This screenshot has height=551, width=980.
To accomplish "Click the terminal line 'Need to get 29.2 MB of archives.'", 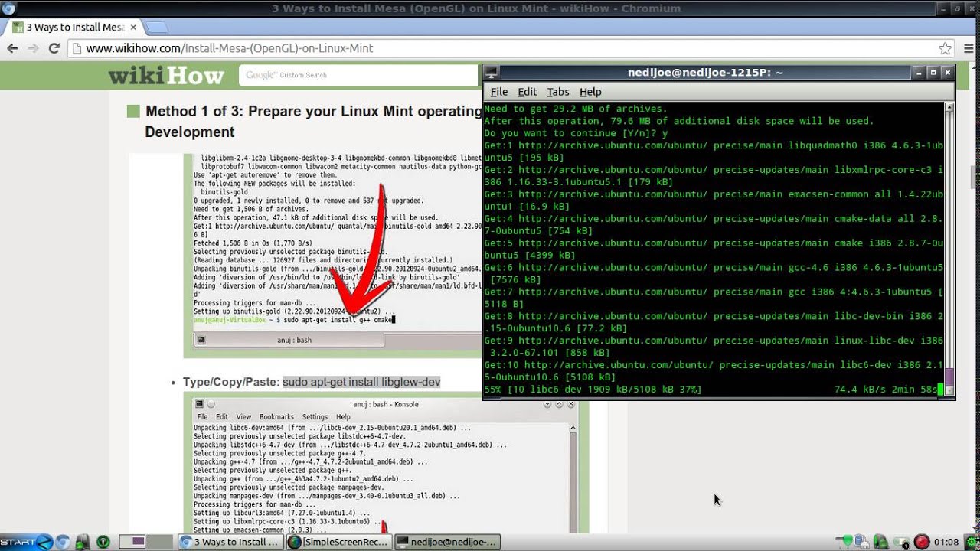I will click(576, 109).
